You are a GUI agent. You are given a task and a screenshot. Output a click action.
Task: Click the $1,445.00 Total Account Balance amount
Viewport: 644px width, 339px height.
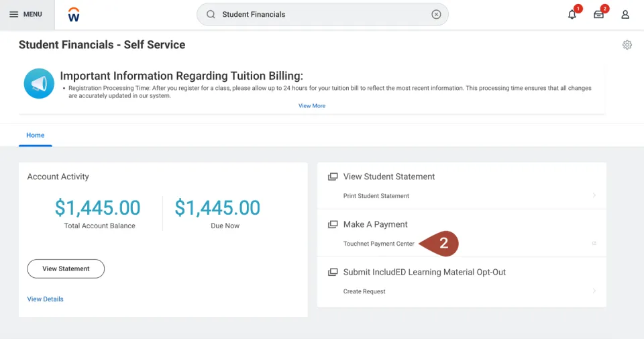tap(98, 207)
